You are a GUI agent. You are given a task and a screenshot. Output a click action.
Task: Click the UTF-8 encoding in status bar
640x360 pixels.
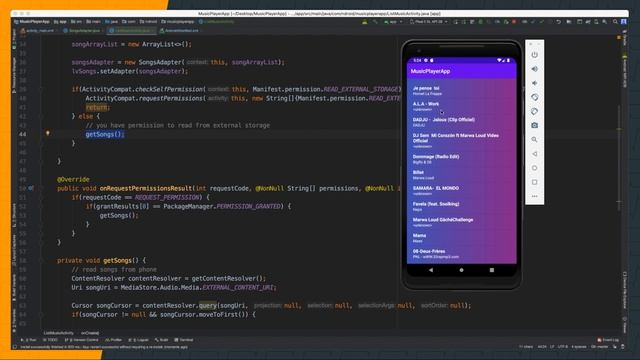(x=563, y=347)
